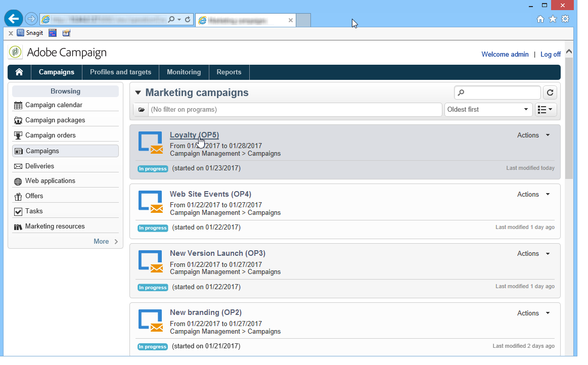Click the Web Site Events campaign thumbnail icon
The height and width of the screenshot is (365, 588).
click(150, 202)
